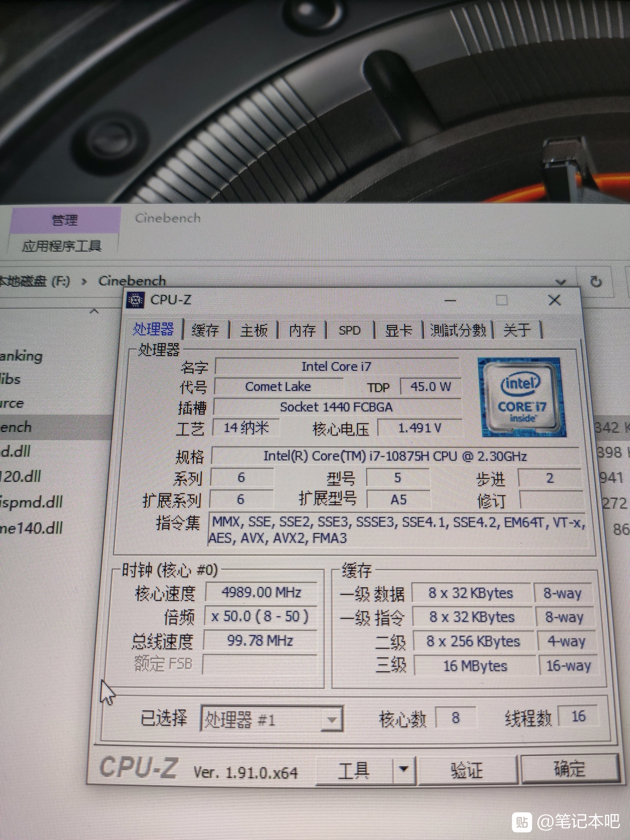Click the 二级 8 x 256 KBytes value
Viewport: 630px width, 840px height.
pos(473,641)
